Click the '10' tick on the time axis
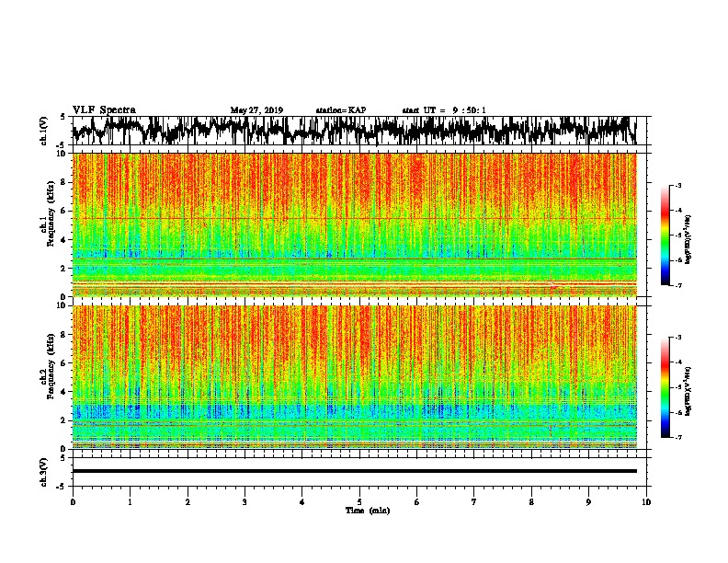 click(x=646, y=502)
